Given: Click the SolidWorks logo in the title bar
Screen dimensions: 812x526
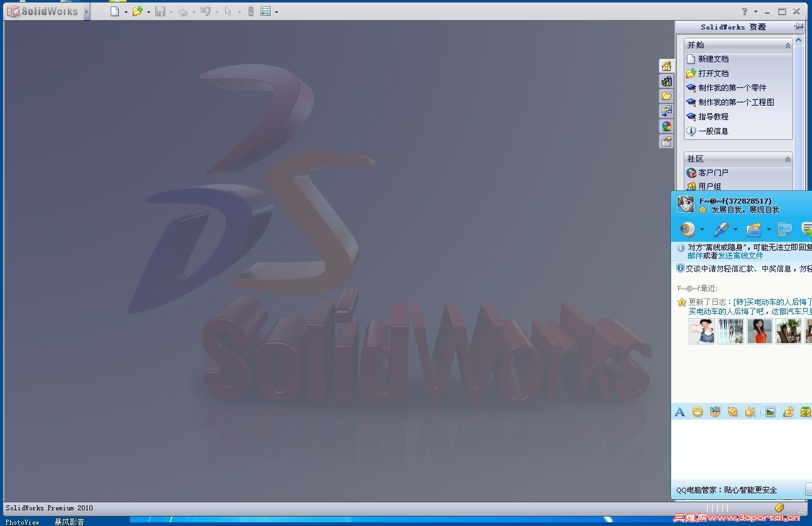Looking at the screenshot, I should pyautogui.click(x=43, y=11).
